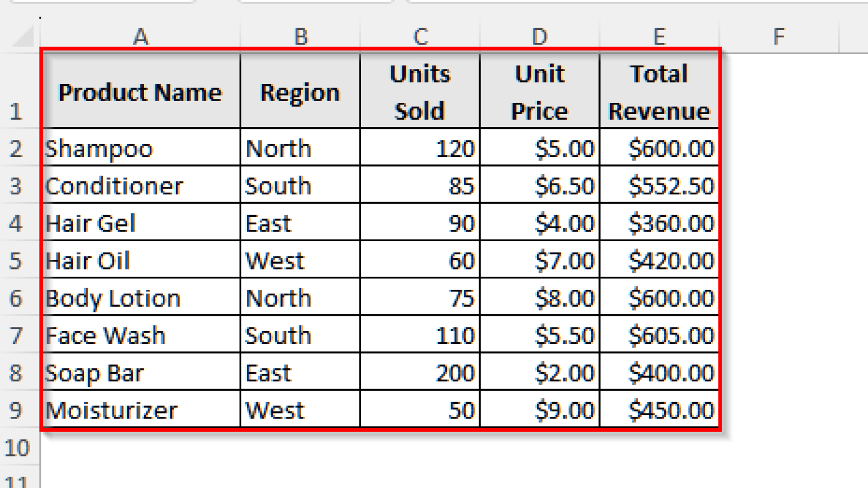Image resolution: width=868 pixels, height=488 pixels.
Task: Select the Unit Price cell showing $9.00
Action: [539, 410]
